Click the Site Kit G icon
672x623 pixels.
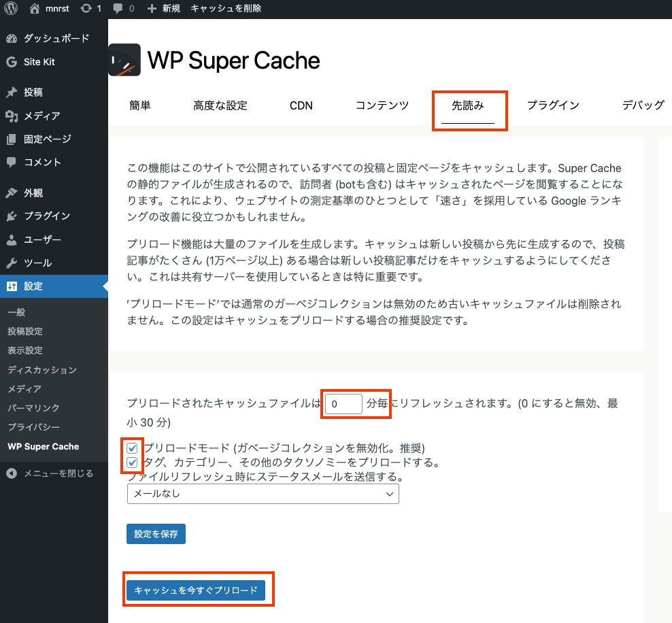[x=12, y=62]
